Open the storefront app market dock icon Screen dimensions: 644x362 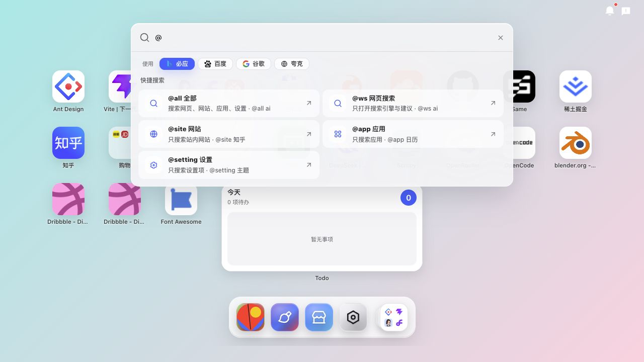(319, 317)
